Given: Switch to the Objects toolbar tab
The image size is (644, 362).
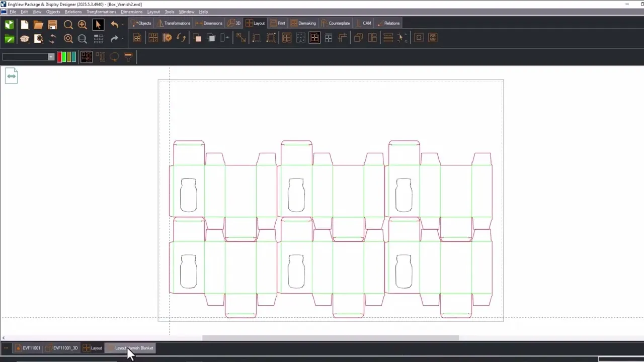Looking at the screenshot, I should [141, 23].
